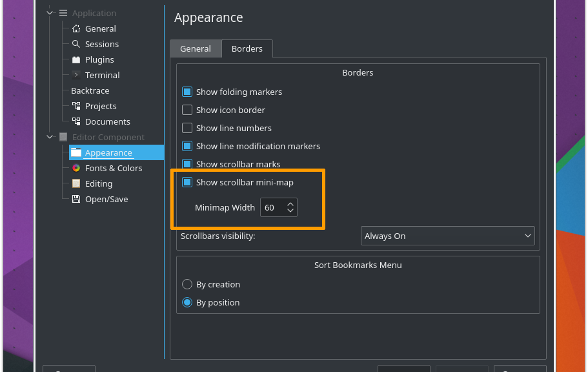
Task: Click the Documents tree icon
Action: [76, 121]
